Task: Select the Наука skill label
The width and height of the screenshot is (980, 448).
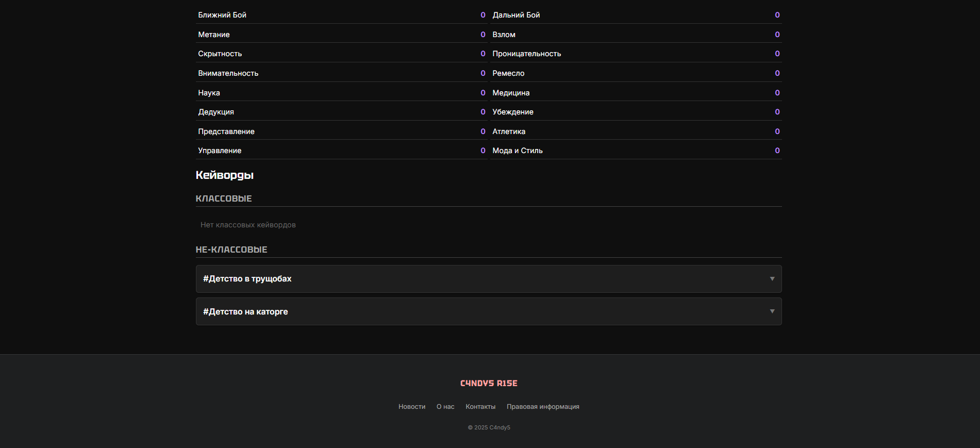Action: (x=209, y=93)
